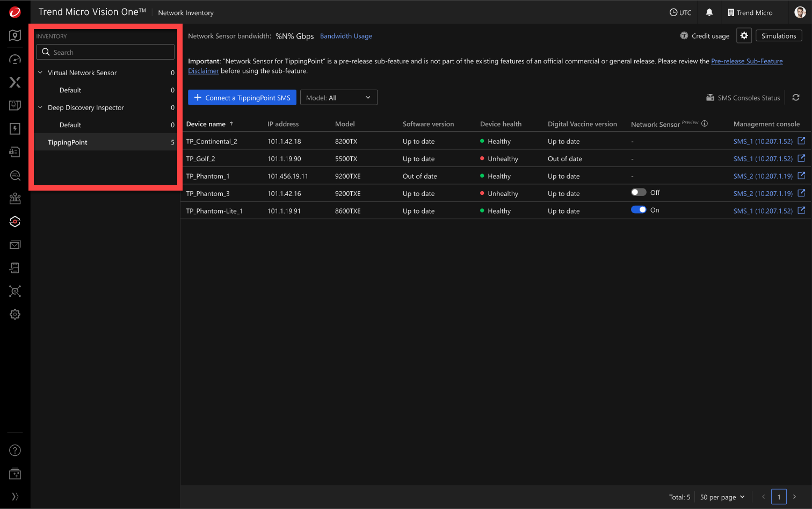Click the UTC time zone menu item

pos(680,12)
